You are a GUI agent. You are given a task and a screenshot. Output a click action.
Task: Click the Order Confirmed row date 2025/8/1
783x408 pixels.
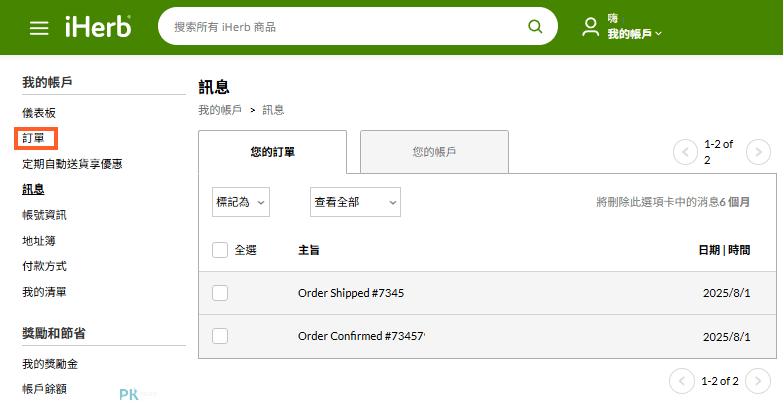(727, 337)
